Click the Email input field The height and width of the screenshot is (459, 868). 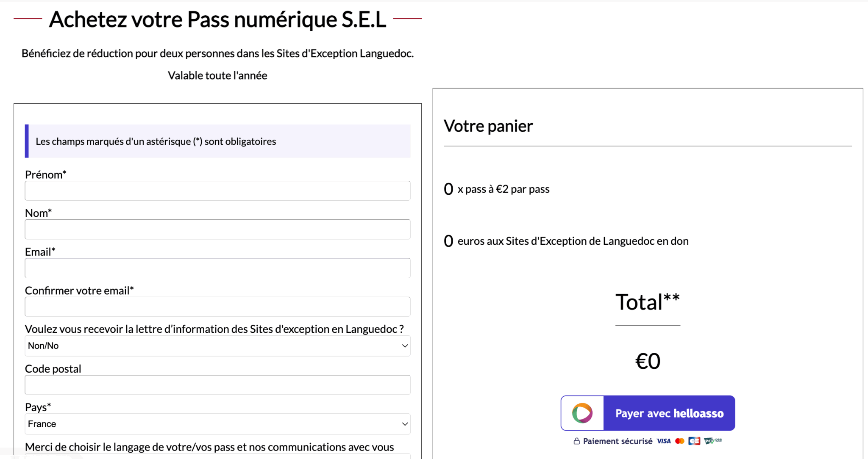click(217, 268)
